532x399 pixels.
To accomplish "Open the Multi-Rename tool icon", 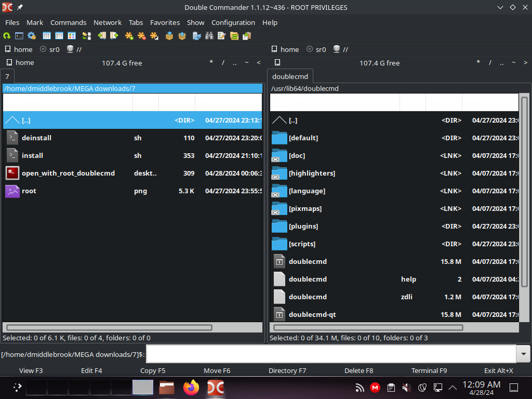I will coord(222,36).
